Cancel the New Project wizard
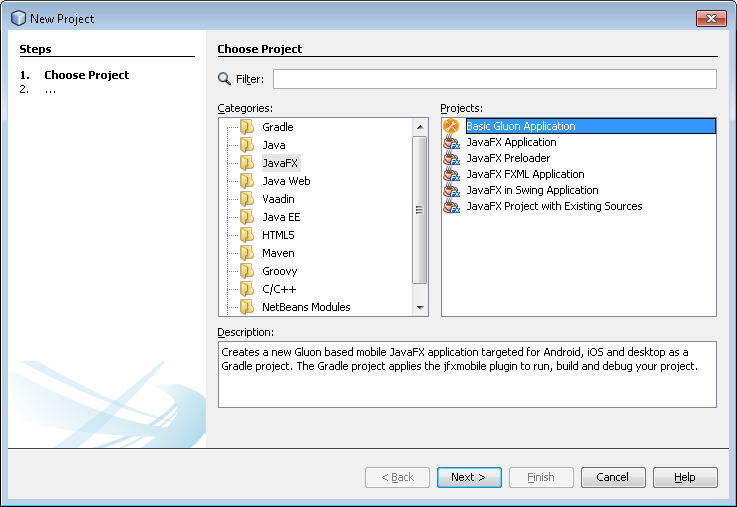This screenshot has width=737, height=507. pos(613,477)
